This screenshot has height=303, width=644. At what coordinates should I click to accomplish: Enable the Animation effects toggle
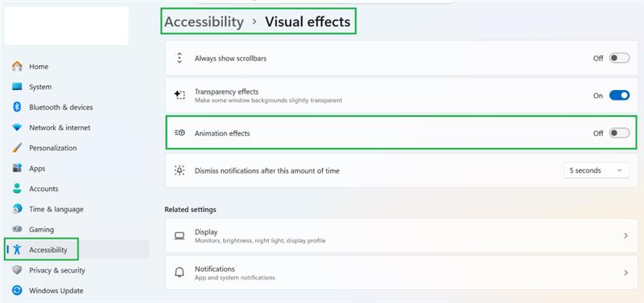click(x=619, y=133)
